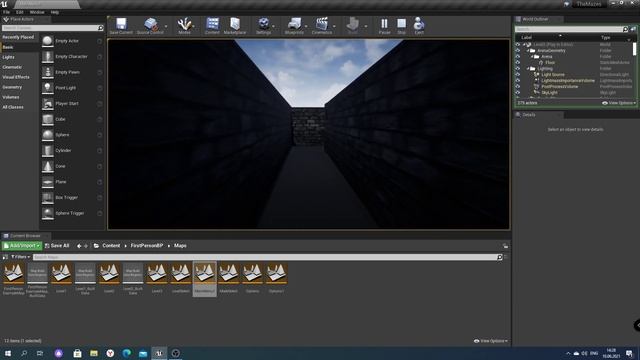Open the Marketplace from the toolbar
This screenshot has width=640, height=360.
tap(235, 25)
